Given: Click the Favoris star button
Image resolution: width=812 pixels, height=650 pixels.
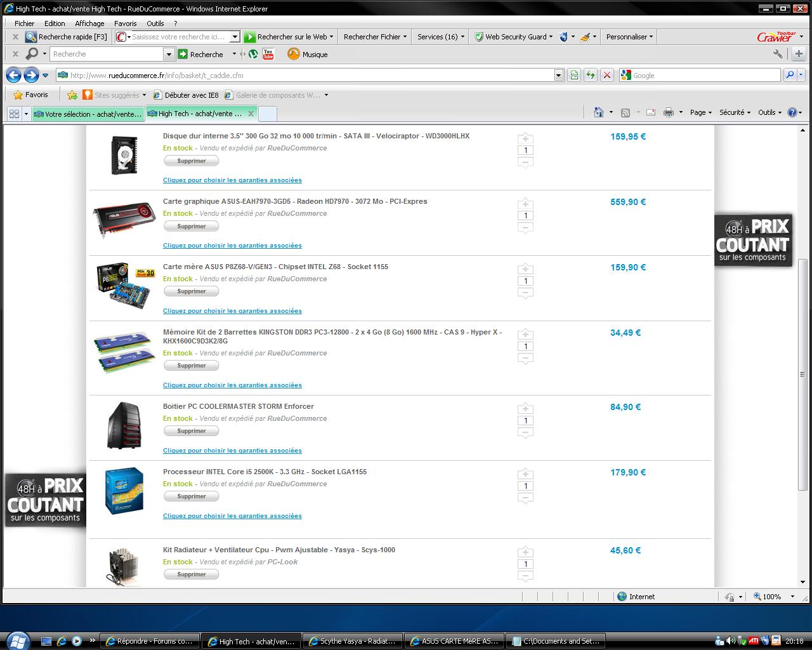Looking at the screenshot, I should tap(31, 95).
